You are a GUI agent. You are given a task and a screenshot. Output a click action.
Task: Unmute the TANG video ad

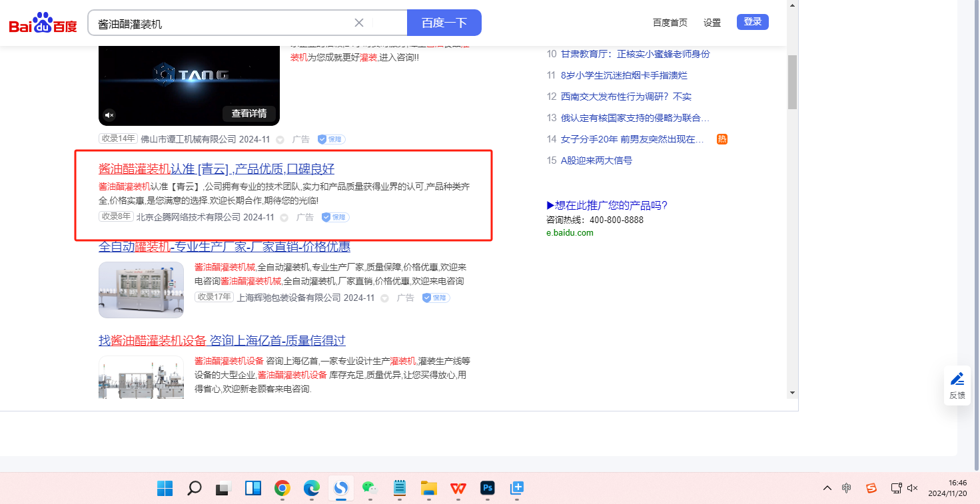click(x=110, y=115)
